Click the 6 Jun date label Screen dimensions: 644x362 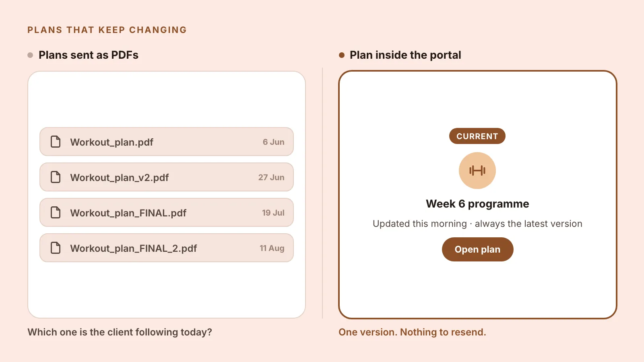click(274, 142)
